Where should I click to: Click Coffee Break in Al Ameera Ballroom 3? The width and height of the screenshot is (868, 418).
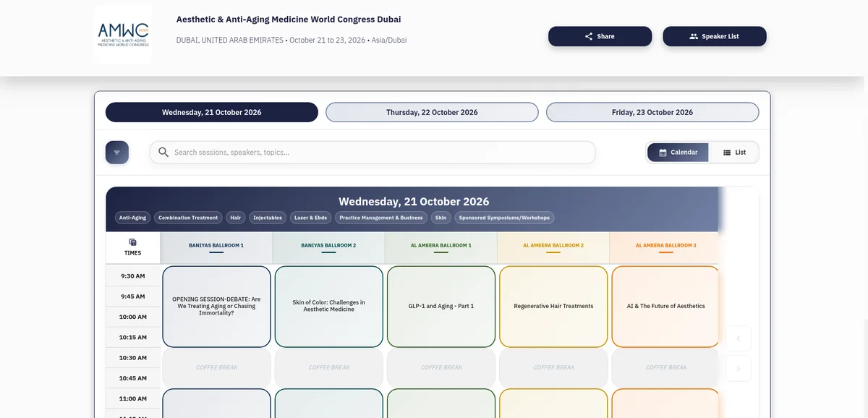665,367
